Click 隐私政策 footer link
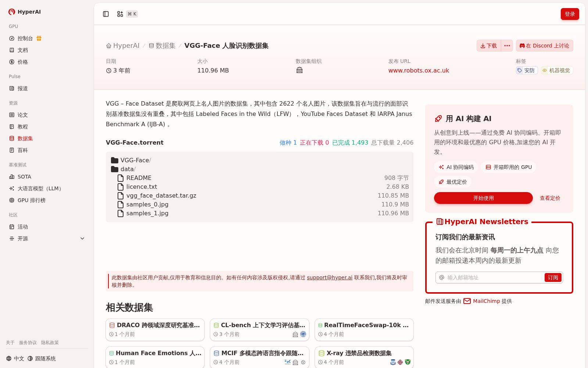The width and height of the screenshot is (588, 368). click(50, 343)
